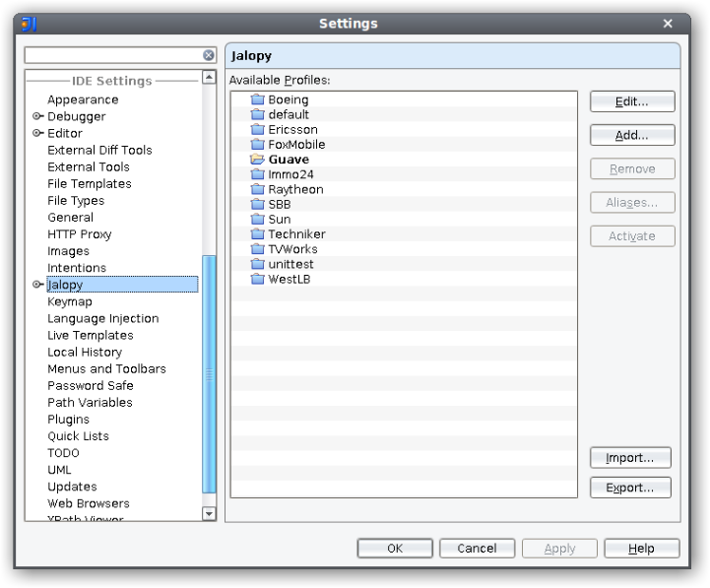710x588 pixels.
Task: Click the IntelliJ logo in the title bar
Action: point(29,24)
